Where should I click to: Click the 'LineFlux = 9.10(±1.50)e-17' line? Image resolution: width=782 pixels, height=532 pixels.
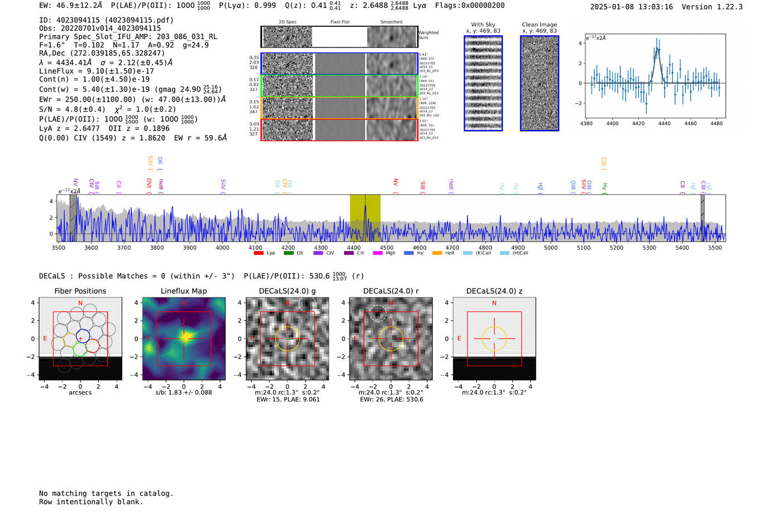[x=97, y=71]
